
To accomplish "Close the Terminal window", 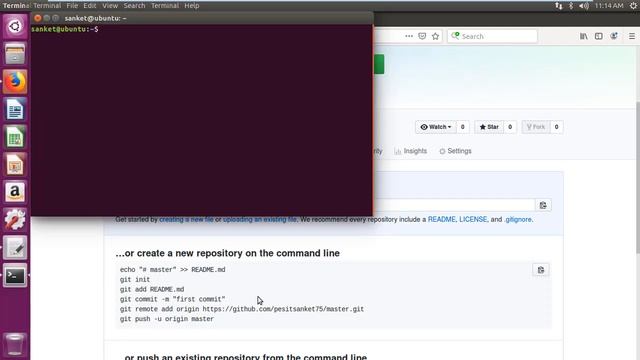I will 38,18.
